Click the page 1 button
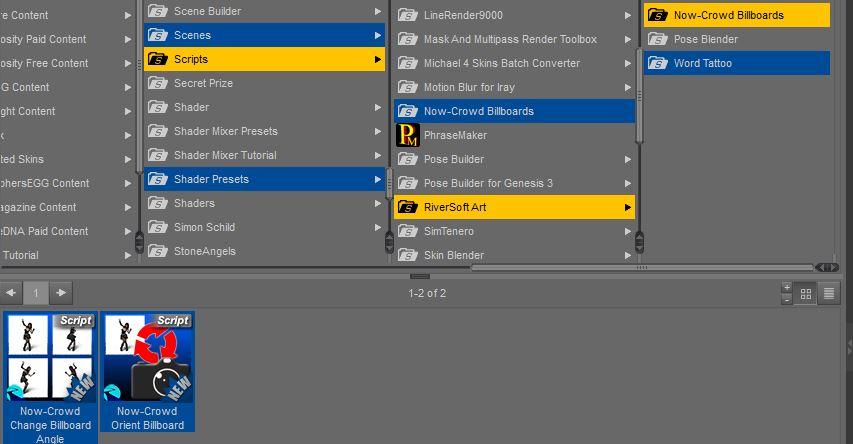This screenshot has width=853, height=444. pos(36,293)
